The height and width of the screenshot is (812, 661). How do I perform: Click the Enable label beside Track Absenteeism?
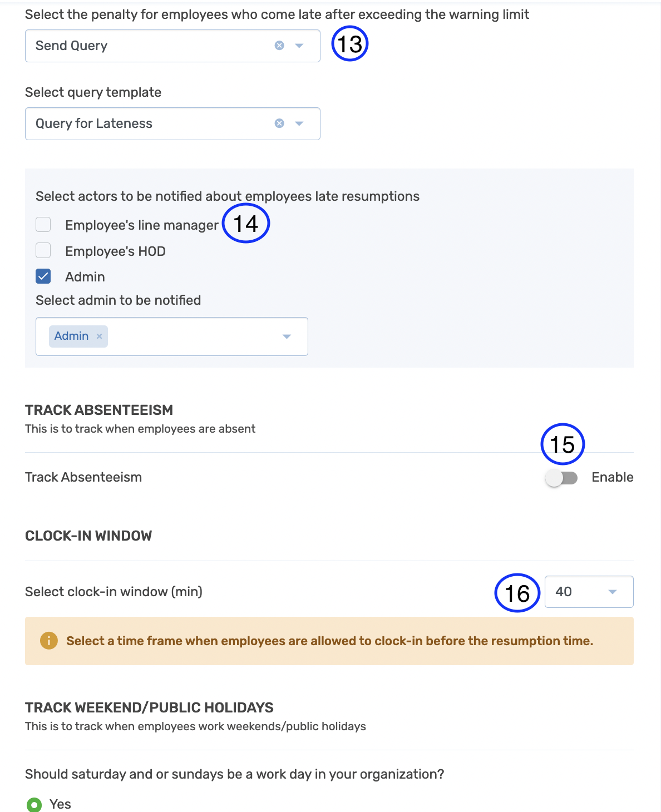point(612,477)
